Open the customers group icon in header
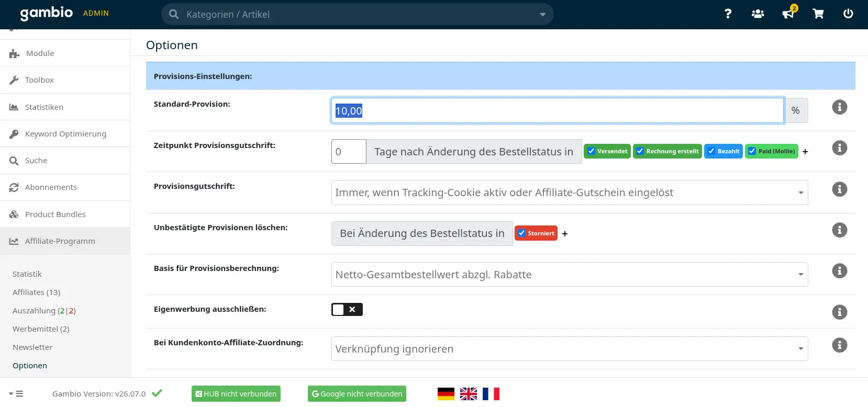The image size is (868, 407). pos(758,14)
